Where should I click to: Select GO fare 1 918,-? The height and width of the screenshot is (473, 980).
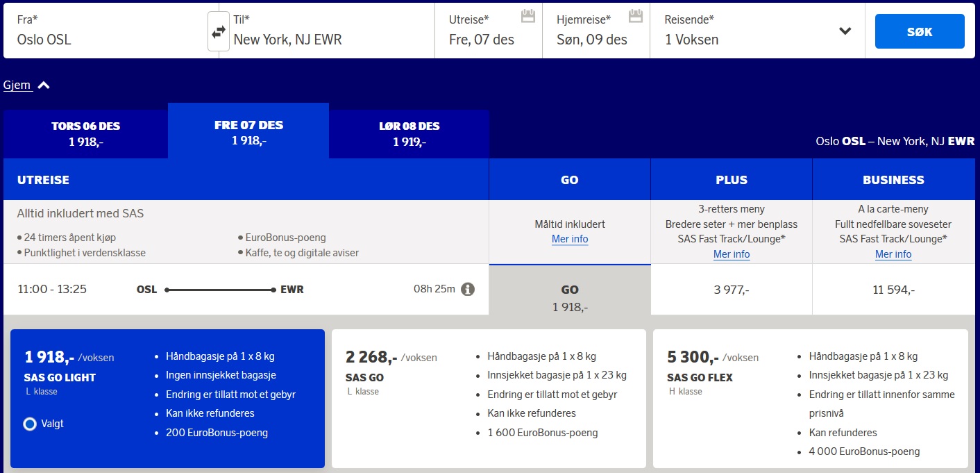(x=570, y=290)
